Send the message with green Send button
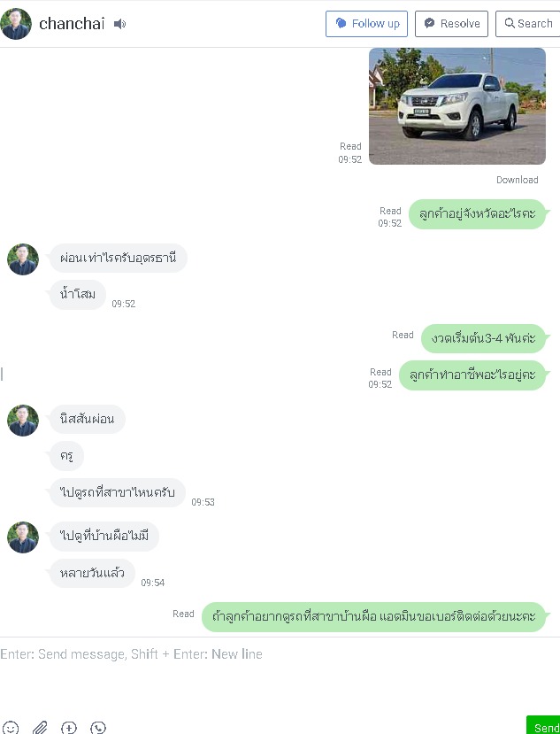Image resolution: width=560 pixels, height=734 pixels. coord(543,725)
